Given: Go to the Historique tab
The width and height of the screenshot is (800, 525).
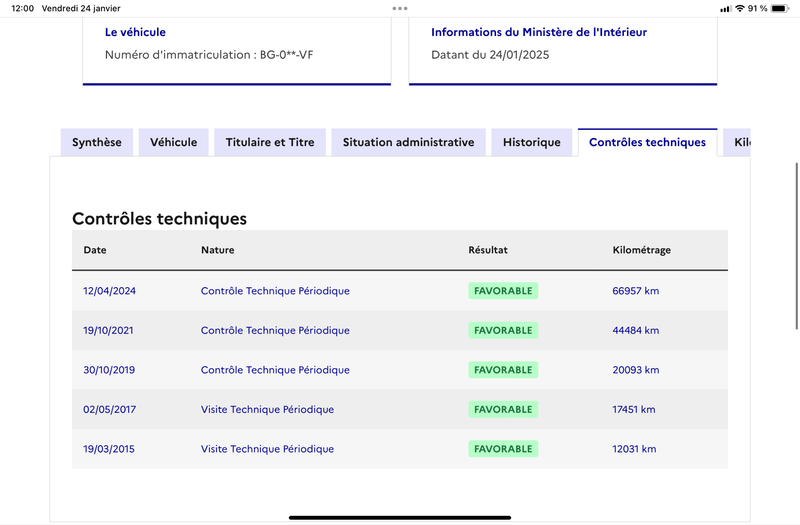Looking at the screenshot, I should pos(532,142).
